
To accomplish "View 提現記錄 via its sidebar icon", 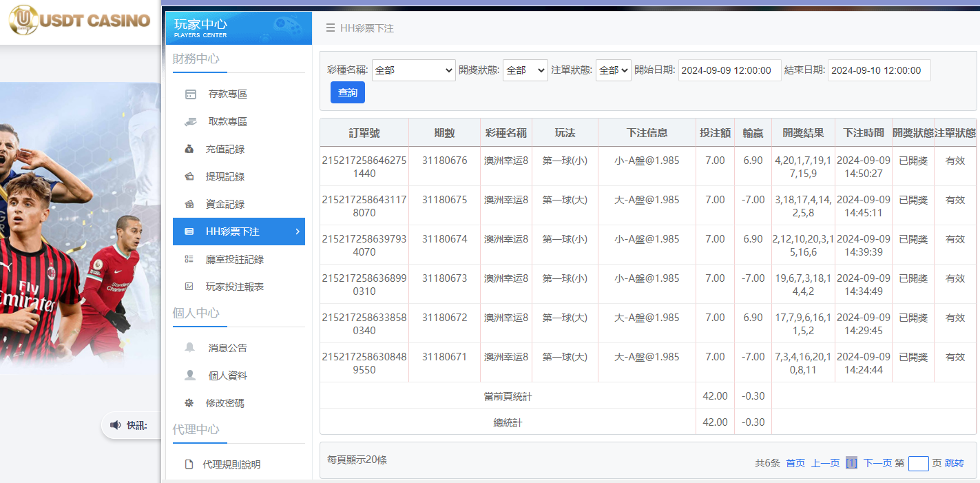I will 189,176.
